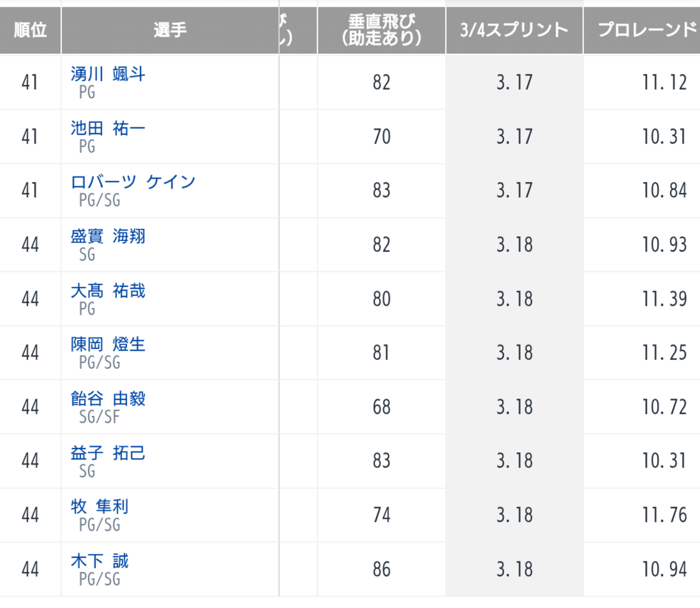Click the 順位 rank column header
This screenshot has height=608, width=700.
coord(30,30)
